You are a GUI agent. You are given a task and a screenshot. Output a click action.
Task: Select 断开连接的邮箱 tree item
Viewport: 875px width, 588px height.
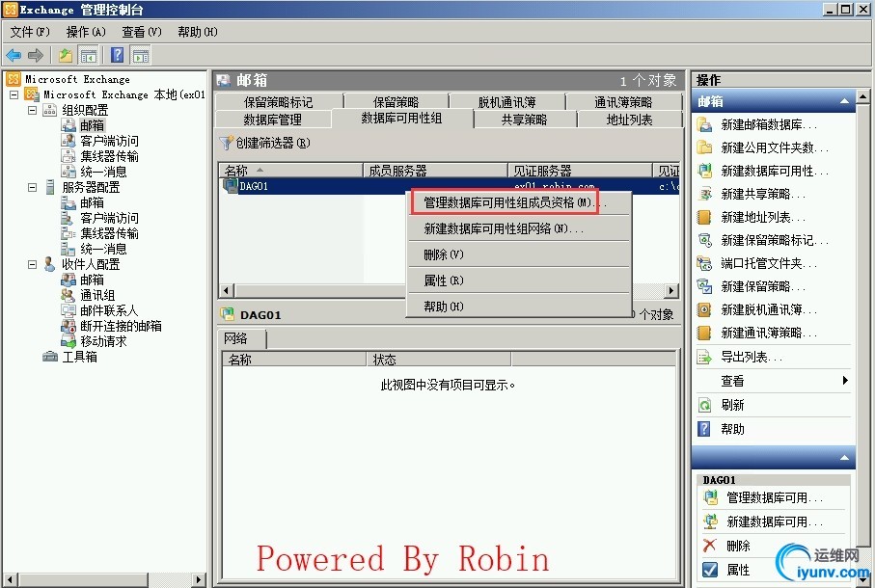tap(122, 326)
